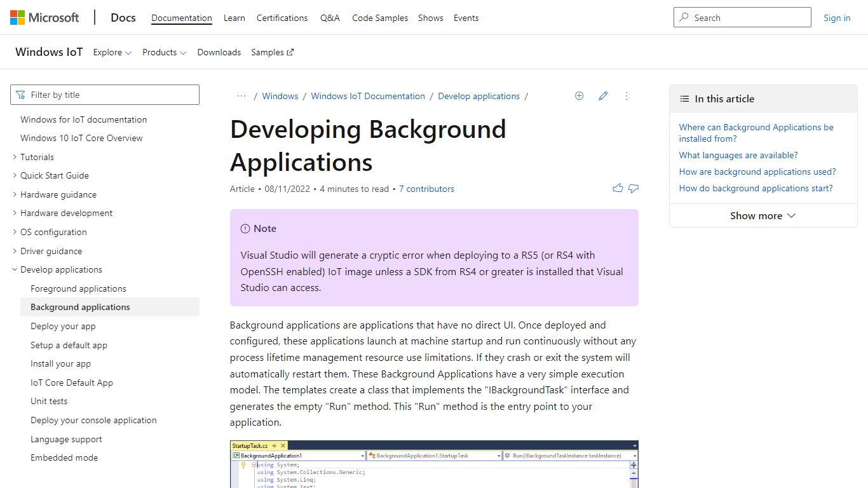The image size is (868, 488).
Task: Jump to What languages are available
Action: tap(738, 155)
